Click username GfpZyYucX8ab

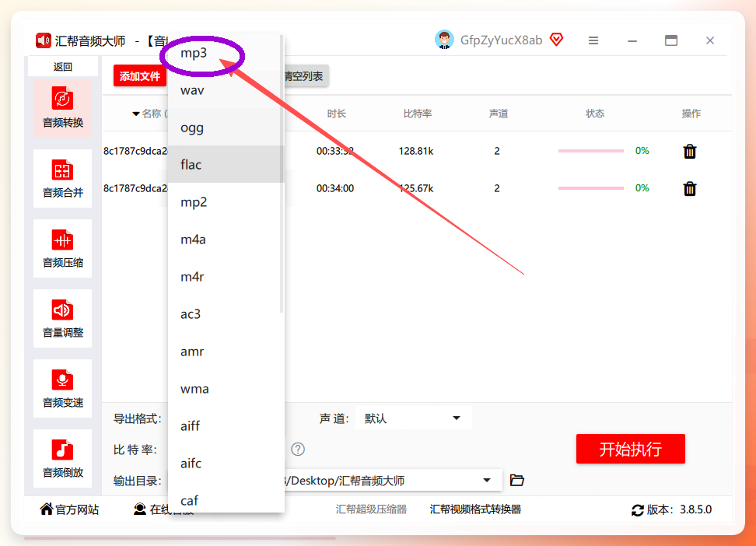point(501,40)
